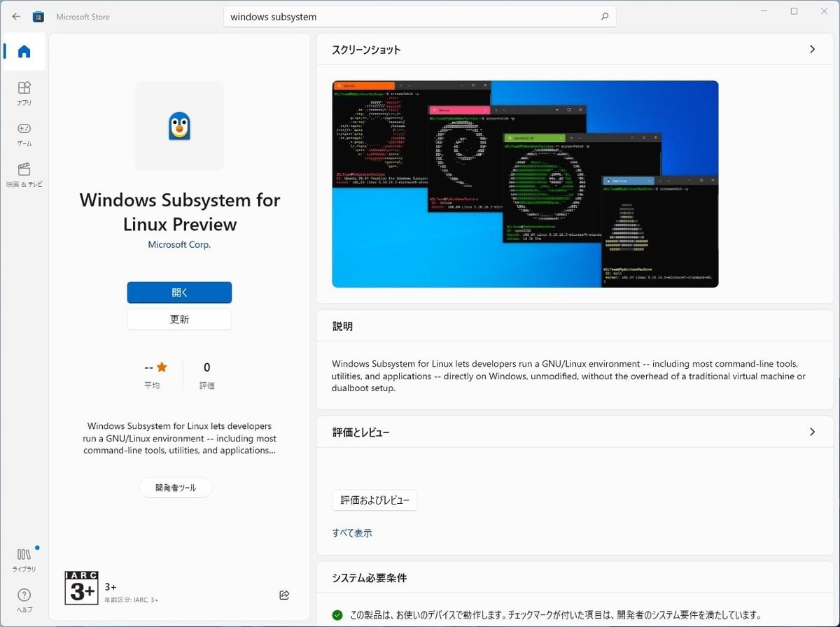The image size is (840, 627).
Task: Open the アプリ (Apps) section
Action: 24,93
